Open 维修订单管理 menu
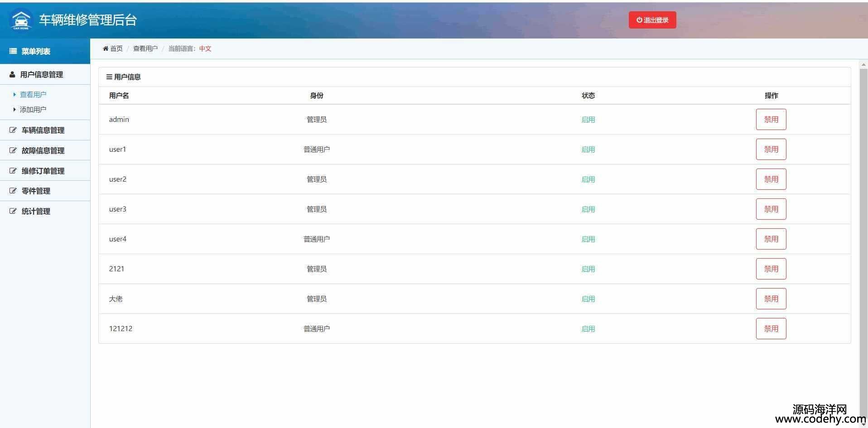The width and height of the screenshot is (868, 428). [45, 171]
